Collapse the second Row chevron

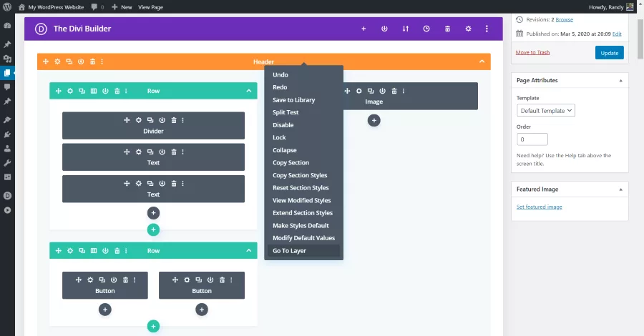pos(248,251)
